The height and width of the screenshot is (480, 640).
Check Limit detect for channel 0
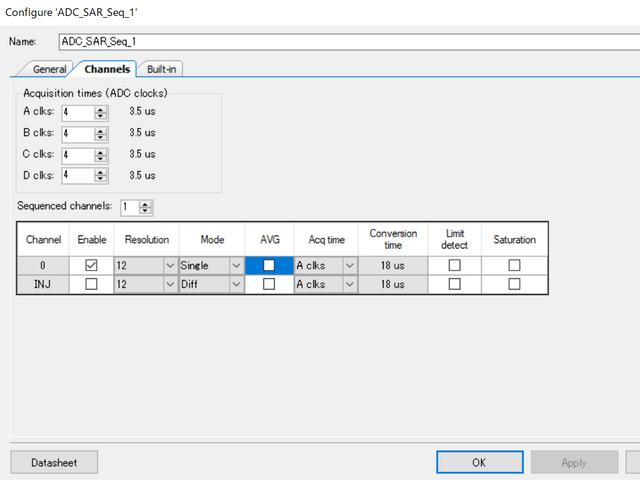click(454, 266)
